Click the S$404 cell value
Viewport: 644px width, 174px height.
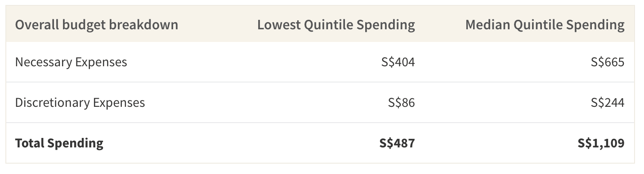pyautogui.click(x=398, y=62)
